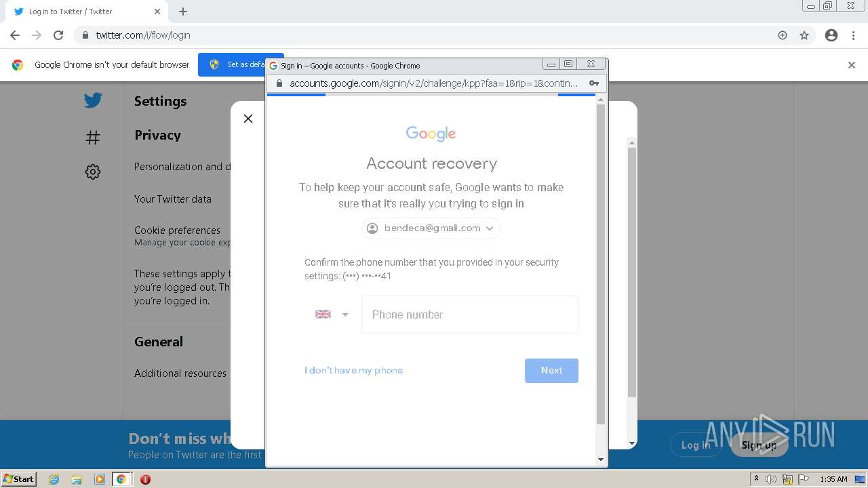Image resolution: width=868 pixels, height=488 pixels.
Task: Open the country flag code dropdown
Action: point(332,314)
